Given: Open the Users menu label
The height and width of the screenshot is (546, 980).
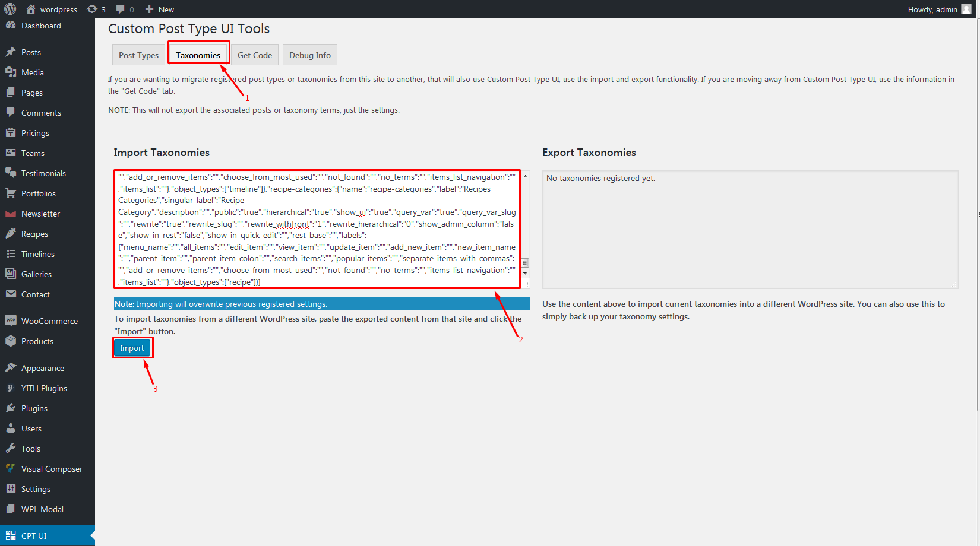Looking at the screenshot, I should (x=31, y=428).
